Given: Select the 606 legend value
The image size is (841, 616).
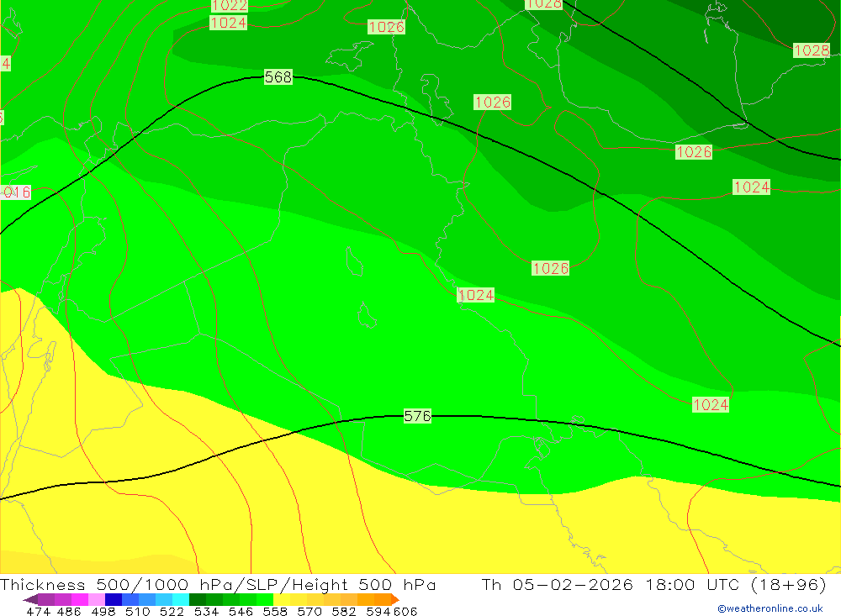Looking at the screenshot, I should pos(405,611).
